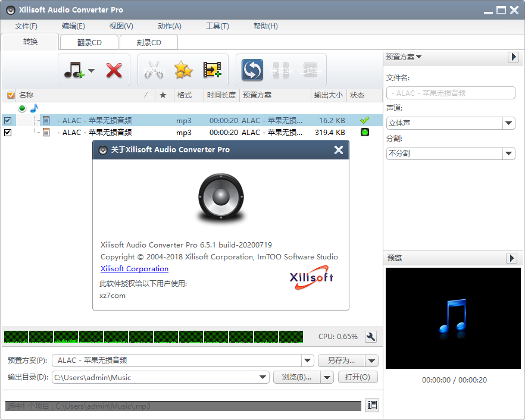Uncheck the 16.2 KB file checkbox
The width and height of the screenshot is (525, 420).
click(8, 120)
